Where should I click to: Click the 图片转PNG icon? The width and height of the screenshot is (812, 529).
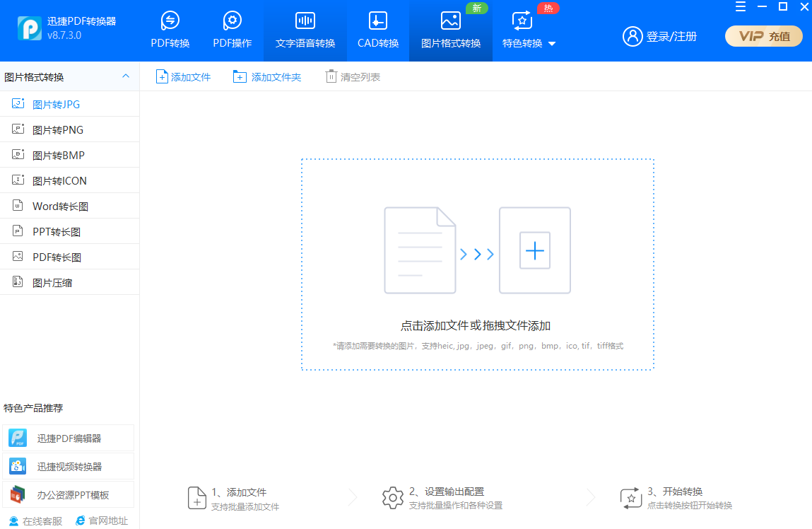coord(18,129)
